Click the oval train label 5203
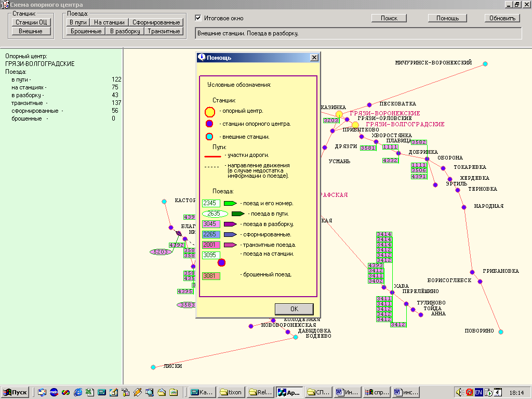The height and width of the screenshot is (399, 532). pyautogui.click(x=161, y=252)
